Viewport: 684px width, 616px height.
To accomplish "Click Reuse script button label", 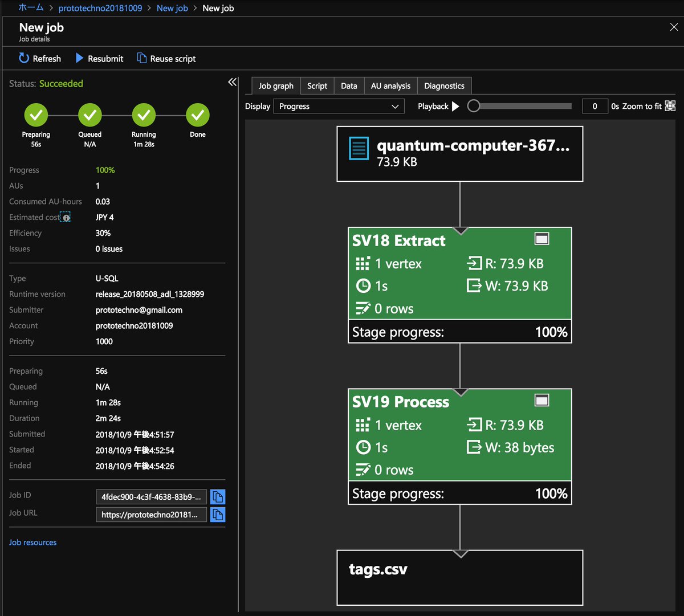I will 173,59.
